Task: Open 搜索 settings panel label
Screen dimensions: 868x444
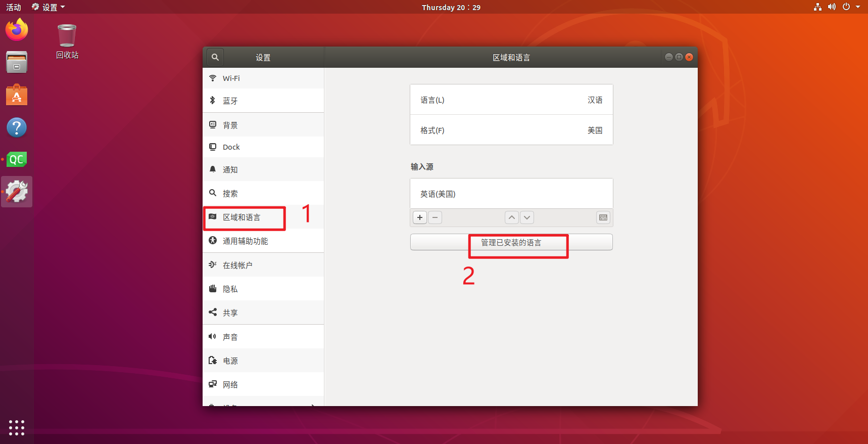Action: pos(230,193)
